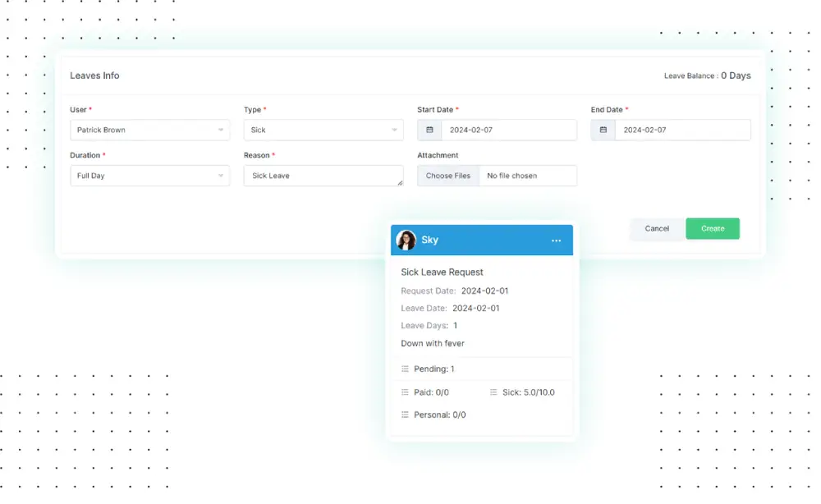The width and height of the screenshot is (821, 504).
Task: Expand the Type dropdown set to Sick
Action: [x=323, y=130]
